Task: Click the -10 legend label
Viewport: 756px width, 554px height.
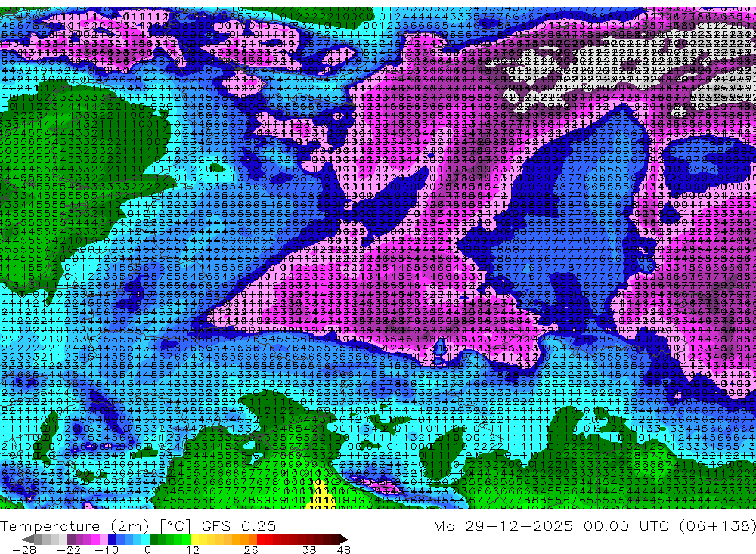Action: [107, 549]
